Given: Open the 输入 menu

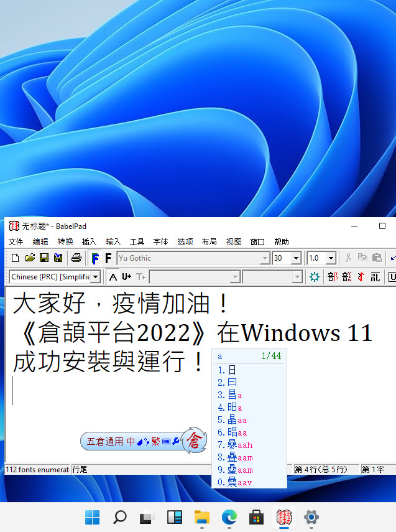Looking at the screenshot, I should point(113,241).
